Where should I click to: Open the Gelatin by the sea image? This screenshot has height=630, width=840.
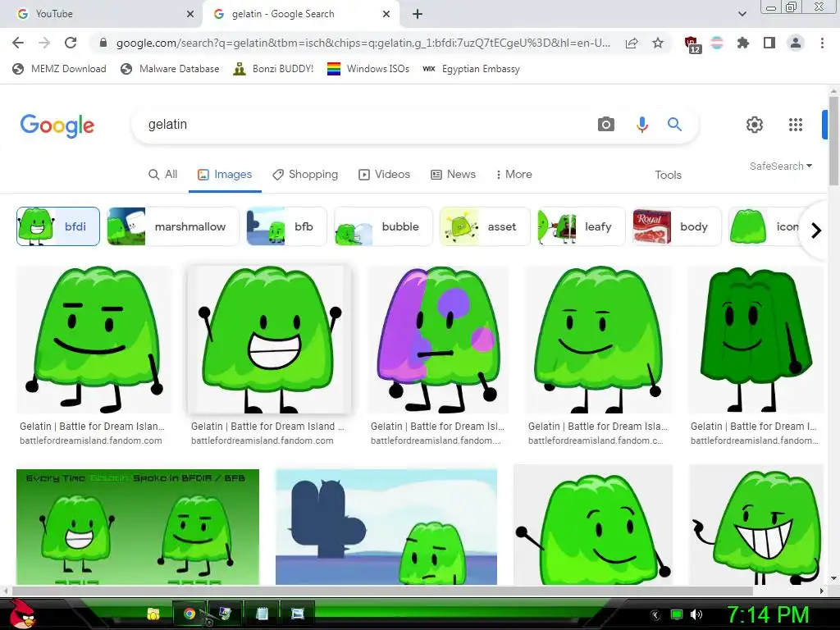[x=386, y=527]
